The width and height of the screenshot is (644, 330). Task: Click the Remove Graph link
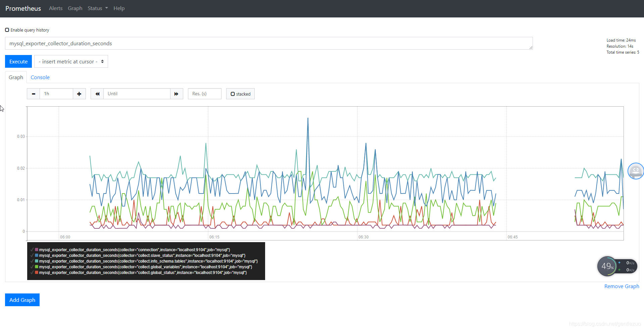(622, 286)
